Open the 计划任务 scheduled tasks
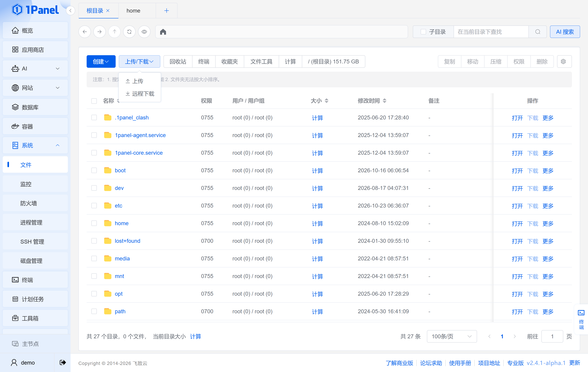 (x=35, y=299)
